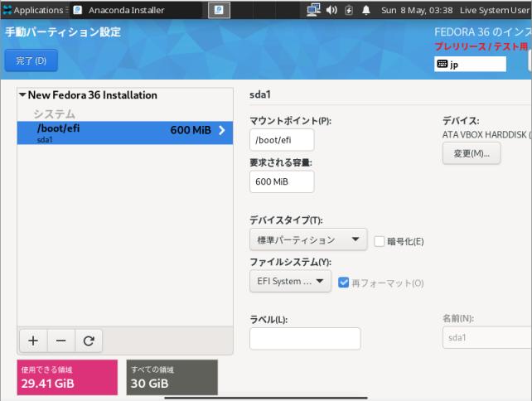Open the Applications menu icon
This screenshot has height=401, width=532.
click(7, 10)
